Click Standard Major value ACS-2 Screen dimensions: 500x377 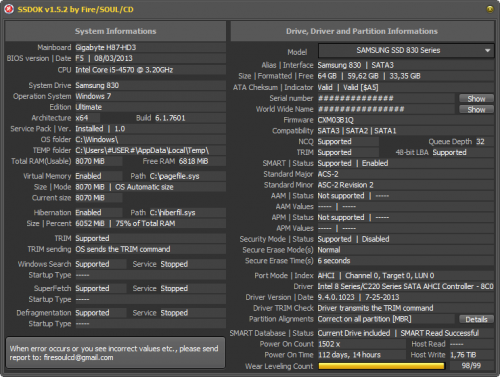click(328, 174)
